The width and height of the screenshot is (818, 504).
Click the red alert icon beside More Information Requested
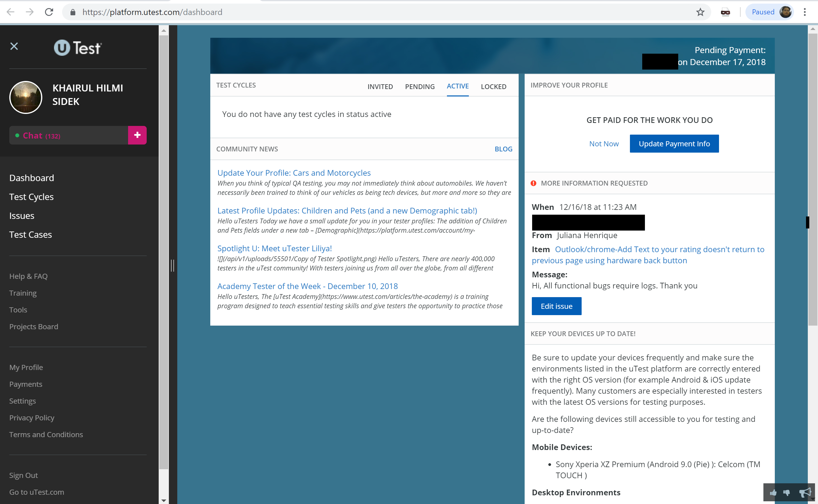coord(533,183)
